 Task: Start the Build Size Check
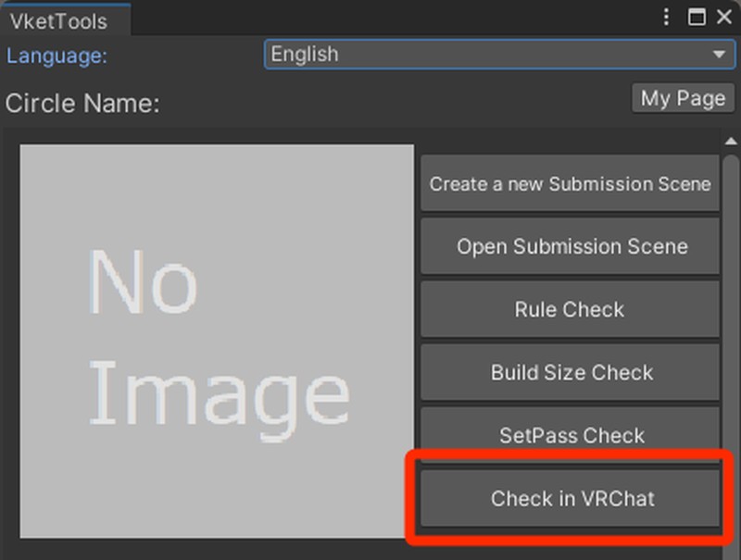[x=570, y=372]
